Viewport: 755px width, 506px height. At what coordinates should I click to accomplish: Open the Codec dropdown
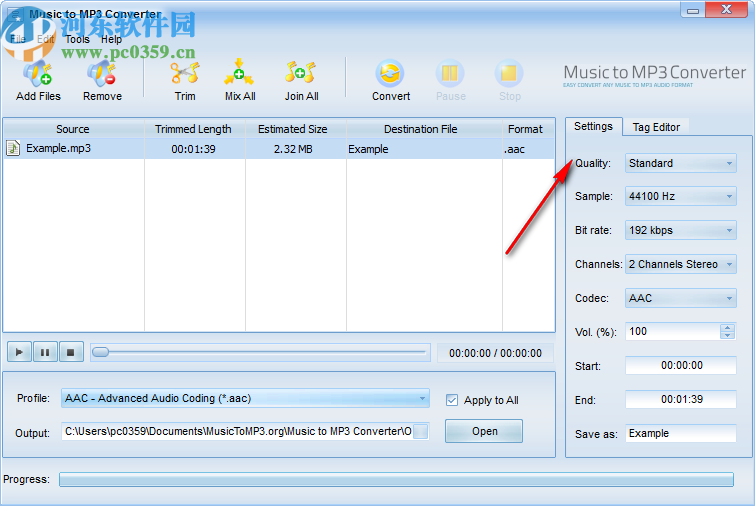(680, 298)
